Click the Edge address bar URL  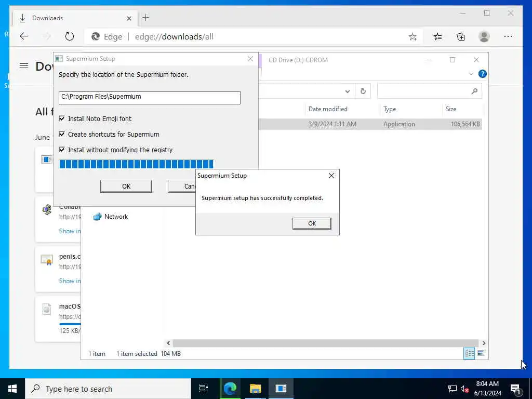pyautogui.click(x=174, y=37)
